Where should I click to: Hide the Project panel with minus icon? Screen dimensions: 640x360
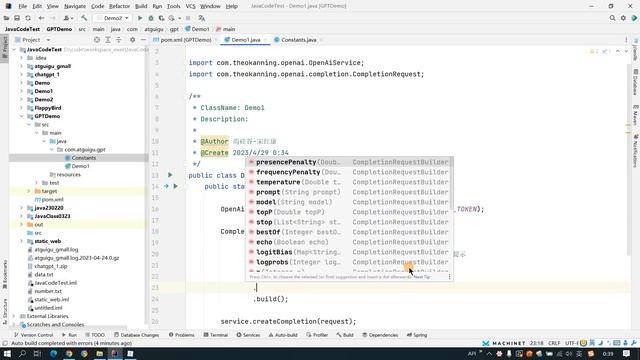click(x=143, y=40)
